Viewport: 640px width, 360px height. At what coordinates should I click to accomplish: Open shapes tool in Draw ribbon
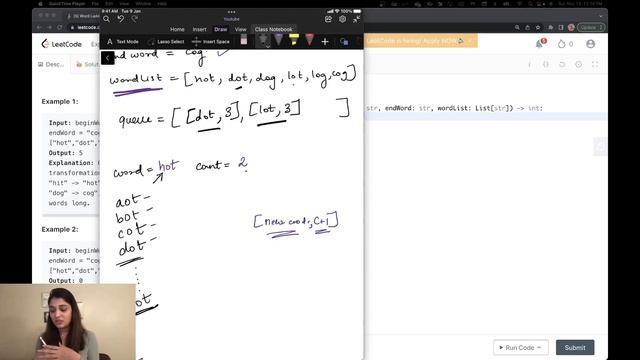[x=344, y=42]
